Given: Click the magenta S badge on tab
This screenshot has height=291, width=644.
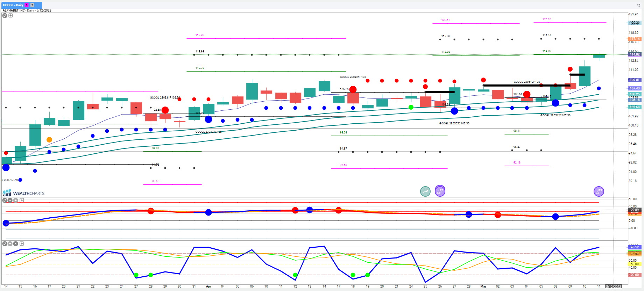Looking at the screenshot, I should tap(27, 5).
